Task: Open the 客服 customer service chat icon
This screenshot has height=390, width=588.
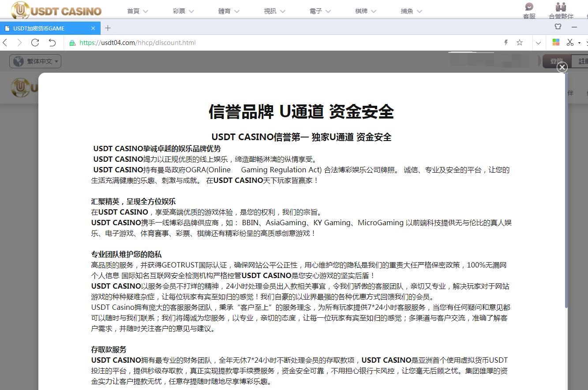Action: pos(529,7)
